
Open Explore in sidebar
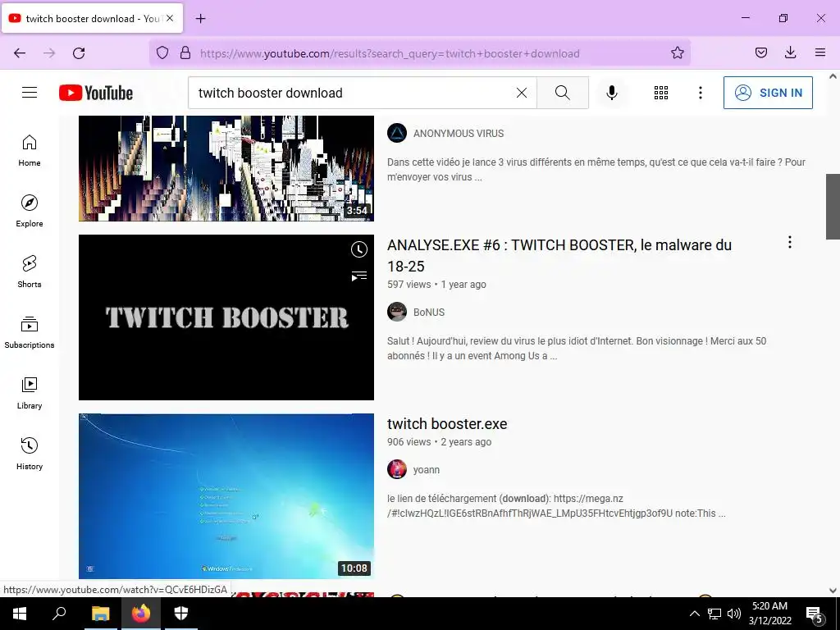pyautogui.click(x=30, y=211)
